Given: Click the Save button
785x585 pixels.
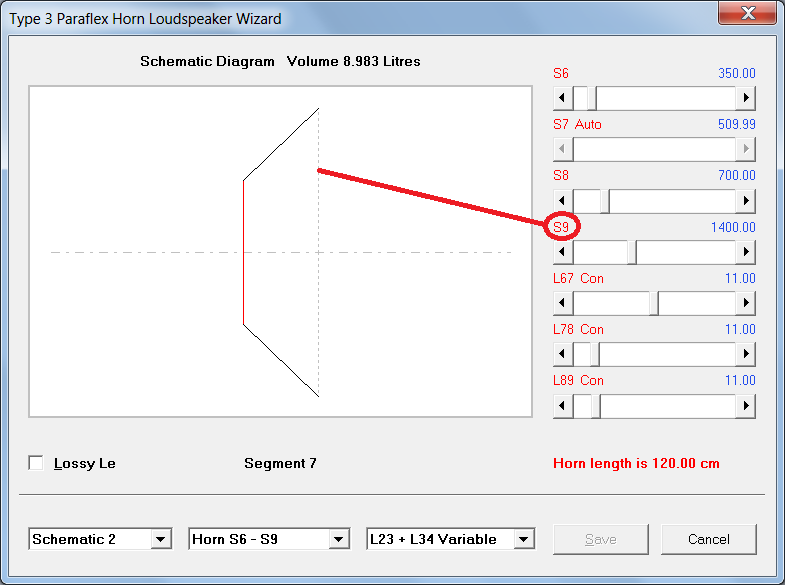Looking at the screenshot, I should [x=601, y=539].
